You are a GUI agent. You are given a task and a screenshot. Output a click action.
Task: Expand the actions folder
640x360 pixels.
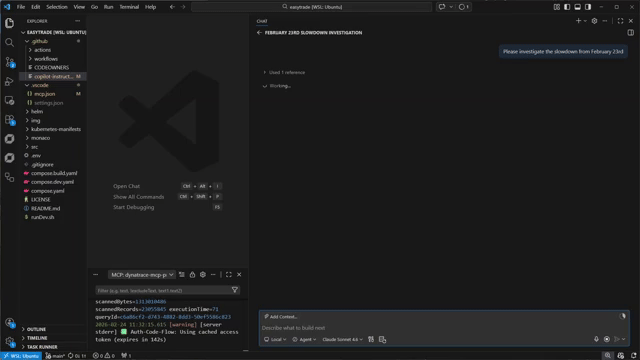click(x=42, y=50)
